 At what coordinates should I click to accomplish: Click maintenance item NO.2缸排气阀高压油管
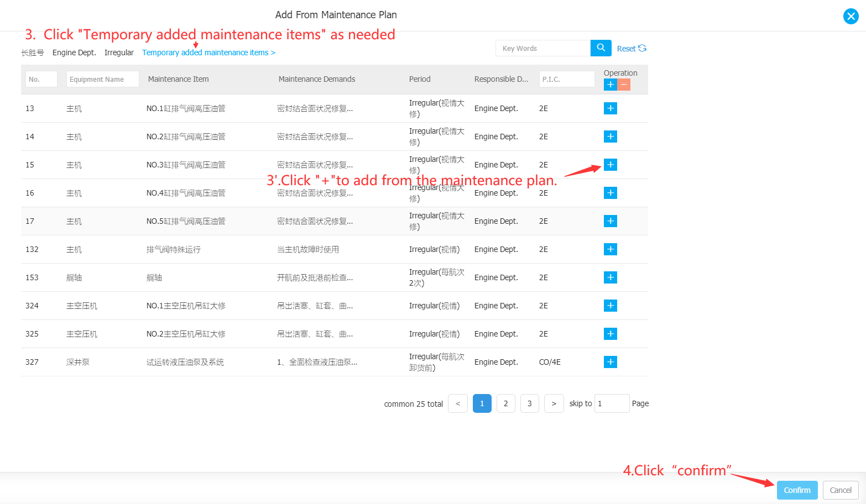point(186,136)
